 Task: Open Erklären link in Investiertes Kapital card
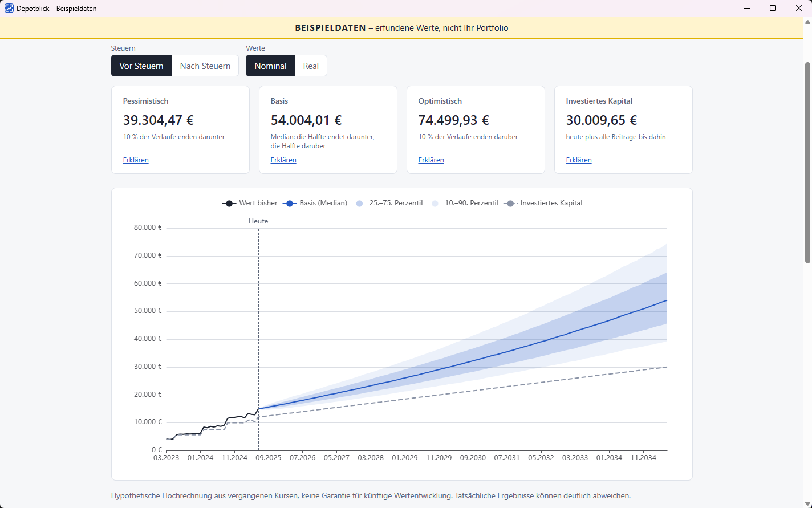click(x=579, y=160)
